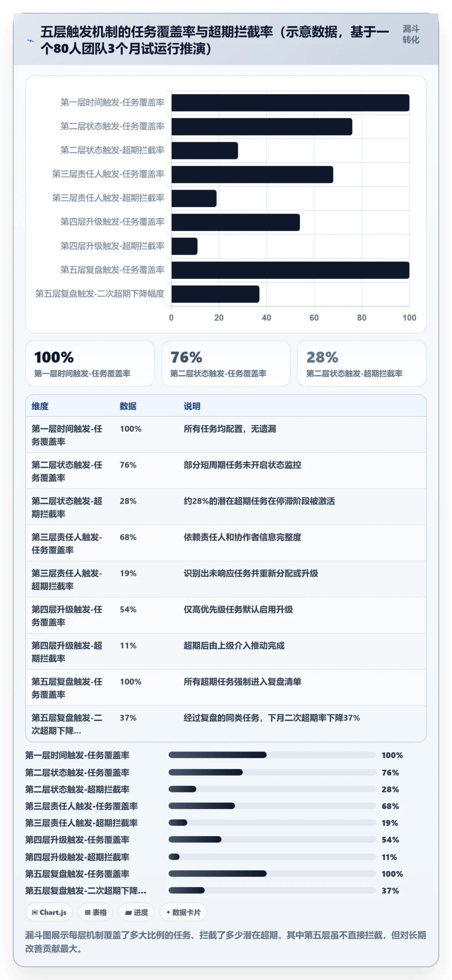
Task: Click the chart y-axis label 第四层升级触发-超期拦截率
Action: click(x=112, y=246)
